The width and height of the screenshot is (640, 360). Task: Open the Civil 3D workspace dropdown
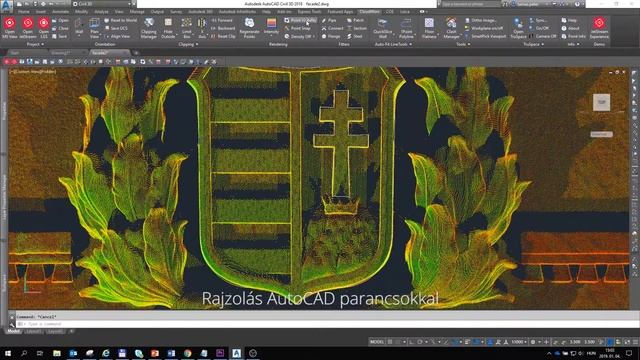click(102, 4)
